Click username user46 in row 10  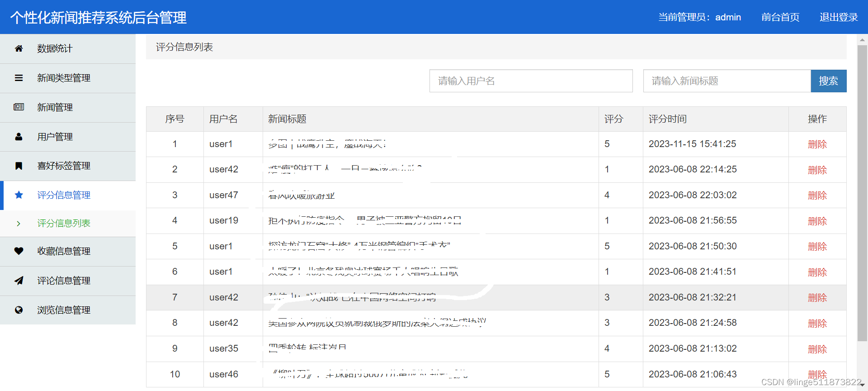[223, 374]
